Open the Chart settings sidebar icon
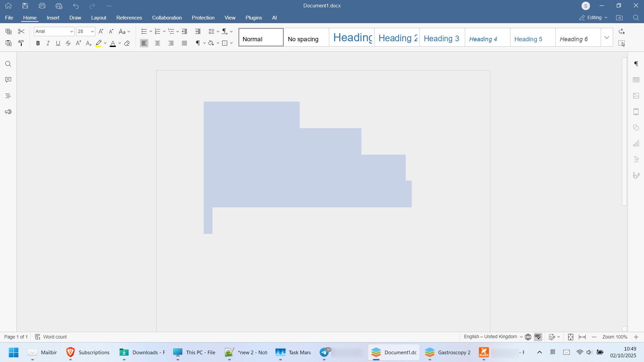This screenshot has height=362, width=644. [x=636, y=144]
